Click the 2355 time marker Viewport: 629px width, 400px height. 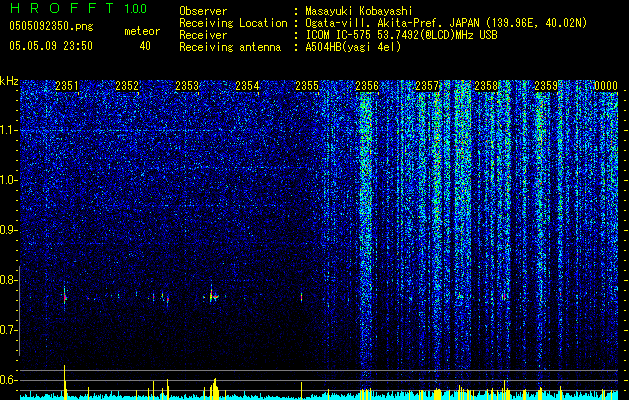pos(307,86)
